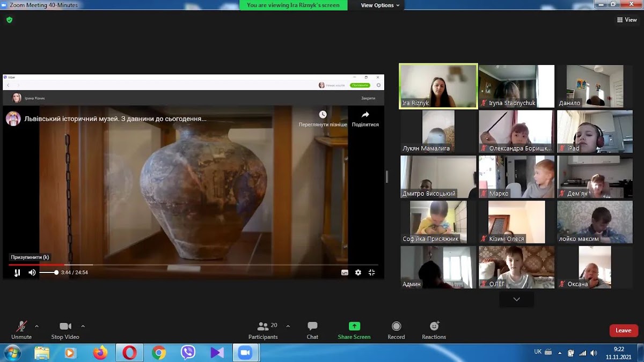Screen dimensions: 644x362
Task: Click Поділитися share button on video
Action: pyautogui.click(x=365, y=119)
